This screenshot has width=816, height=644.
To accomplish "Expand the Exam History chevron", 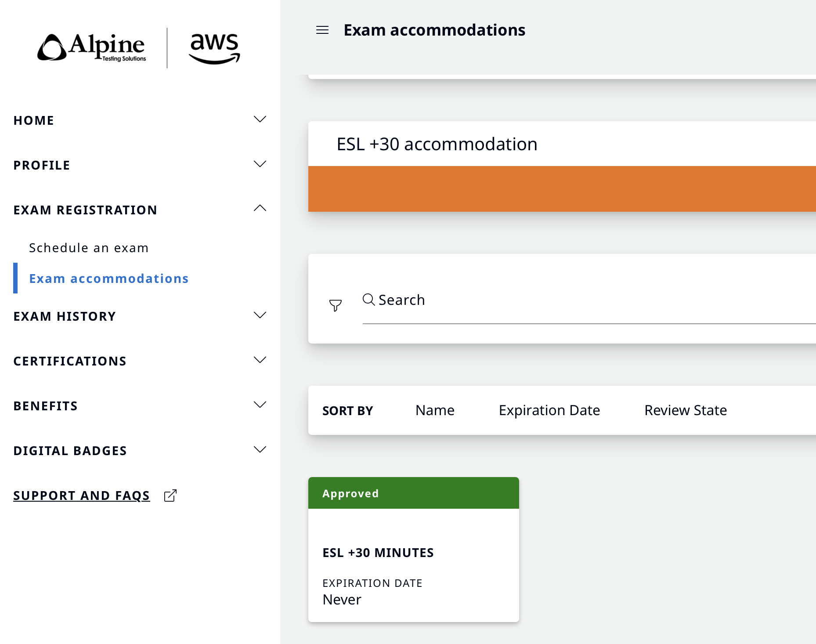I will click(x=260, y=315).
